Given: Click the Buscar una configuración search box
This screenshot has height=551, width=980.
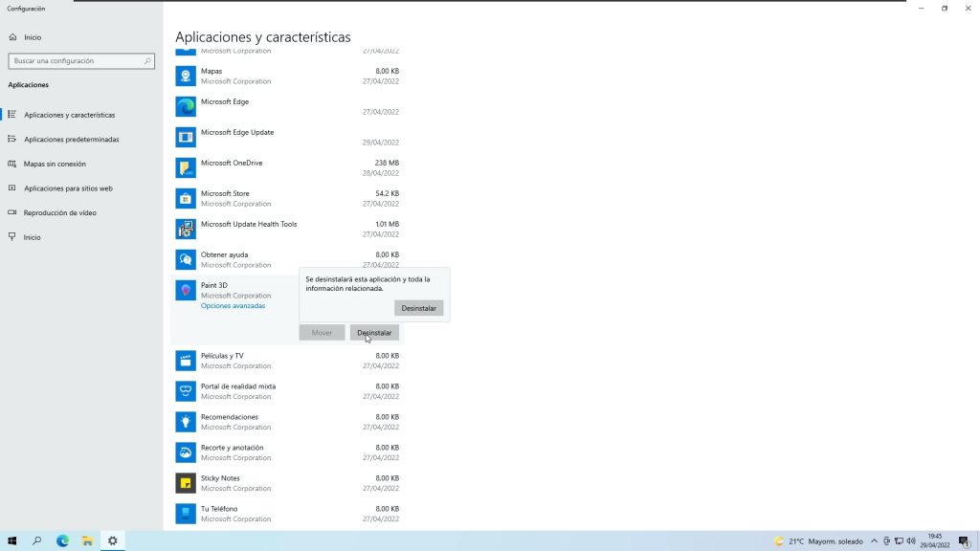Looking at the screenshot, I should [80, 61].
